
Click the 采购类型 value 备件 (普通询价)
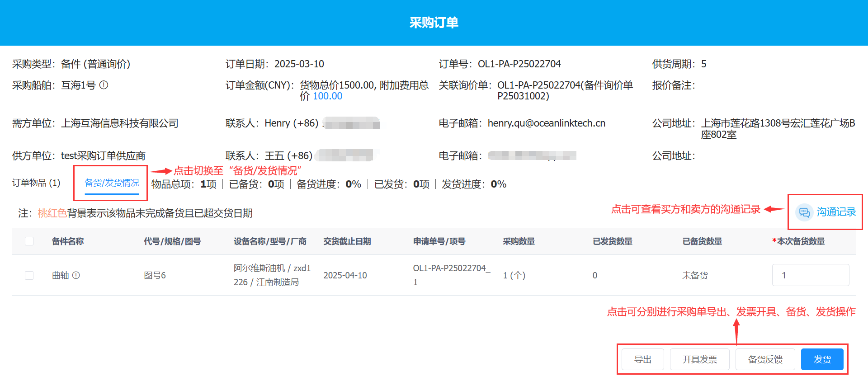click(96, 64)
